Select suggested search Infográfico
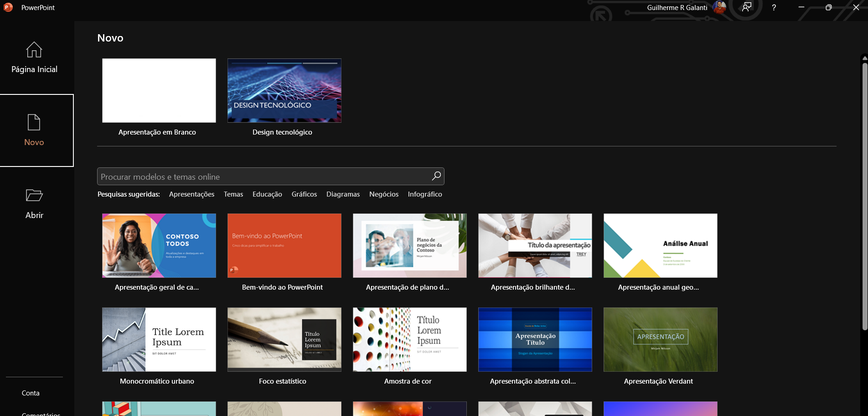Viewport: 868px width, 416px height. click(425, 194)
